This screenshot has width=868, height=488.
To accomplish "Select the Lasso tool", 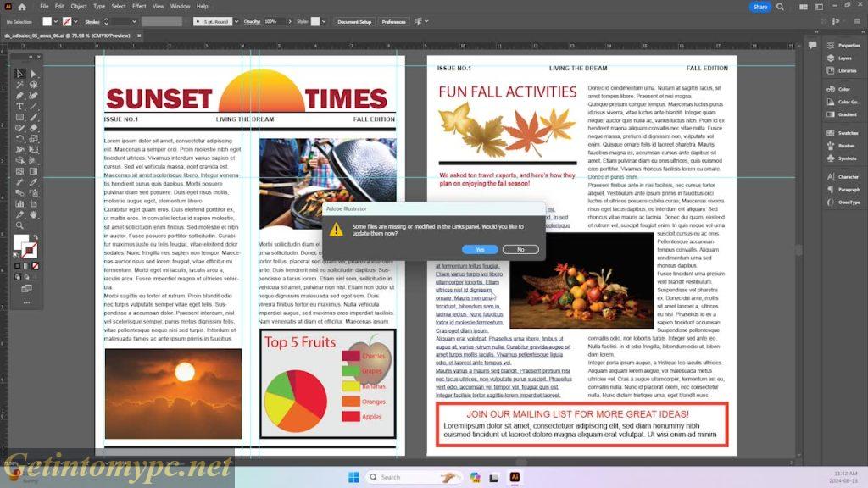I will [x=34, y=85].
